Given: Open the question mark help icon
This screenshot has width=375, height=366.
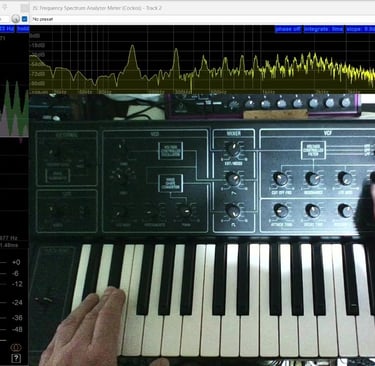Looking at the screenshot, I should coord(16,359).
